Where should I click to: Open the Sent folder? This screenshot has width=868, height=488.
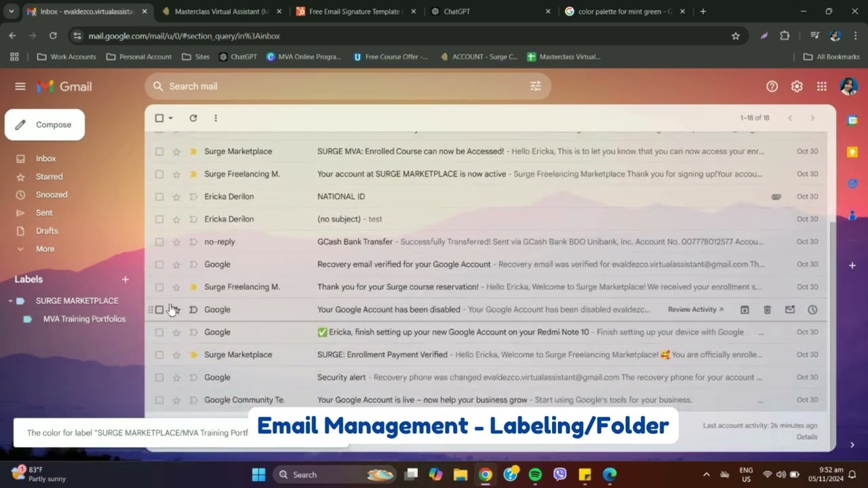(44, 213)
